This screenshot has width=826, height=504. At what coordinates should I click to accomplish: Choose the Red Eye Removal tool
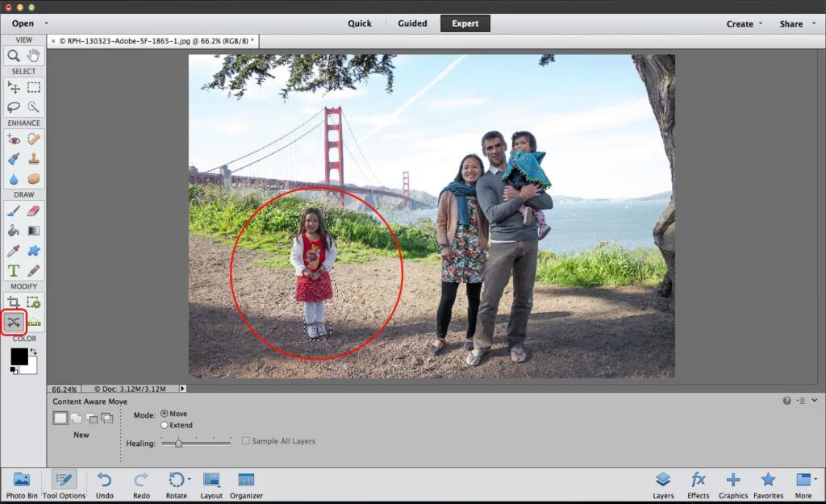click(14, 139)
